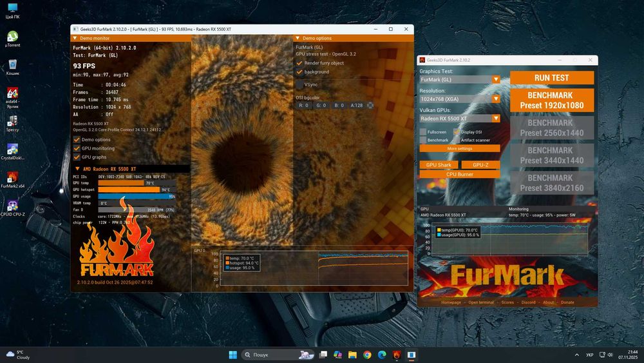Toggle the Demo options checkbox in Demo monitor

[77, 139]
